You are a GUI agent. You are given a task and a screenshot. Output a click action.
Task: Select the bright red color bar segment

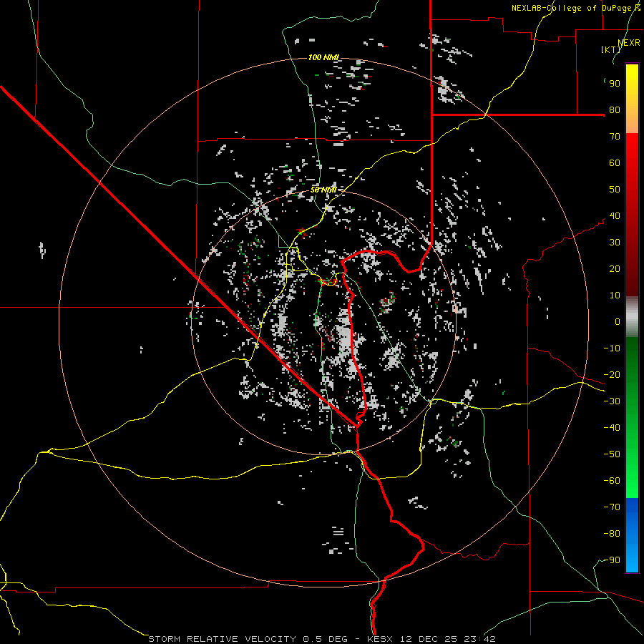632,165
